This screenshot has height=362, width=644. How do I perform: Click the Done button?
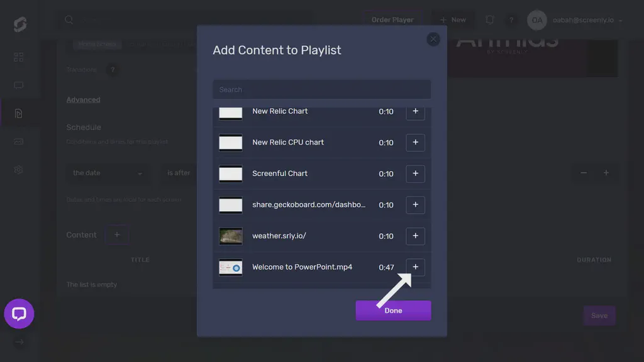[393, 310]
